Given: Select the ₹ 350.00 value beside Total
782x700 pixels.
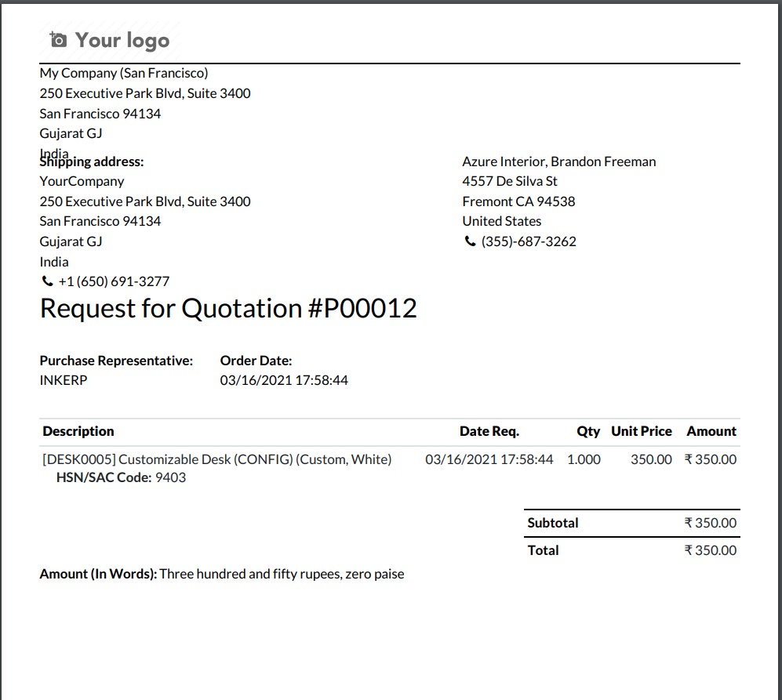Looking at the screenshot, I should 710,550.
